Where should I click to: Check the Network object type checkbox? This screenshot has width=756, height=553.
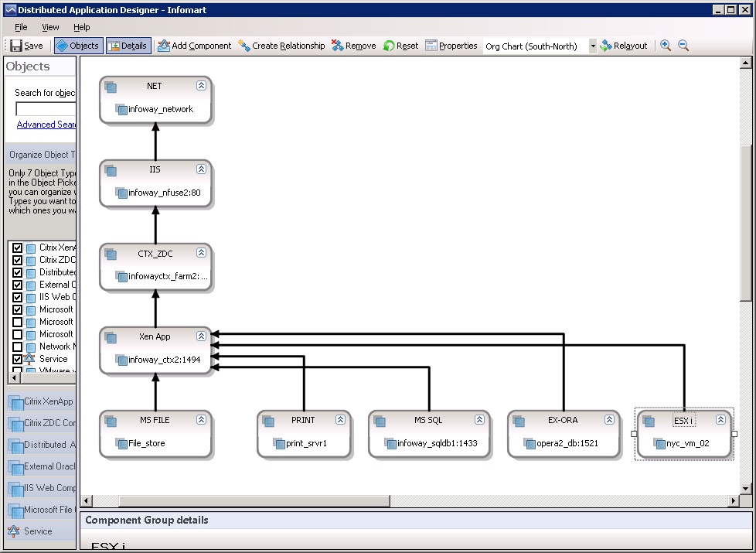(x=17, y=347)
